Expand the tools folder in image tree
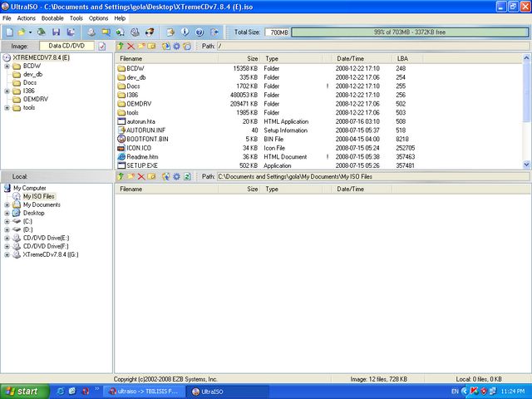Viewport: 532px width, 399px height. click(x=7, y=107)
